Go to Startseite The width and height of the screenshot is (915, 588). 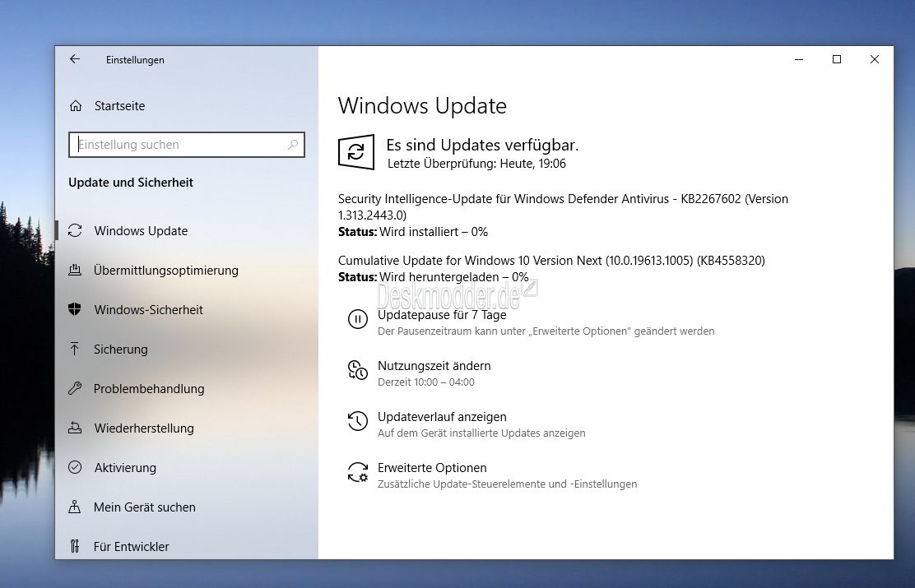[119, 105]
